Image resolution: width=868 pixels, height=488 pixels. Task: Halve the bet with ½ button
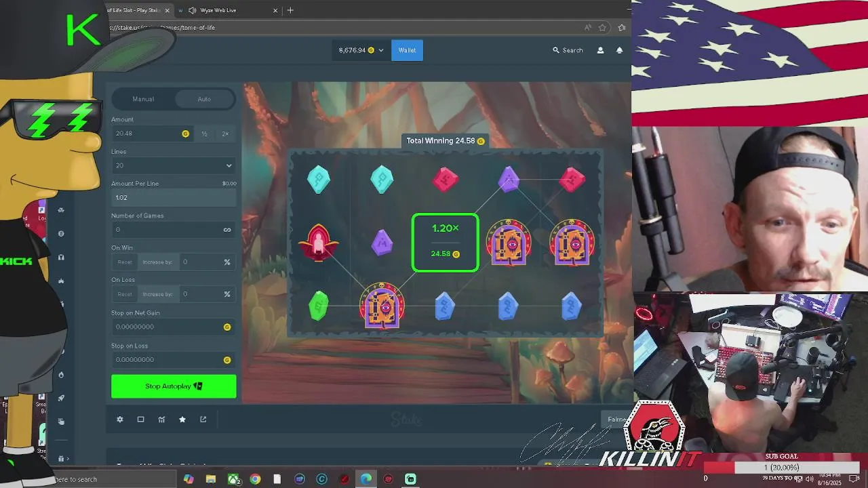[204, 134]
